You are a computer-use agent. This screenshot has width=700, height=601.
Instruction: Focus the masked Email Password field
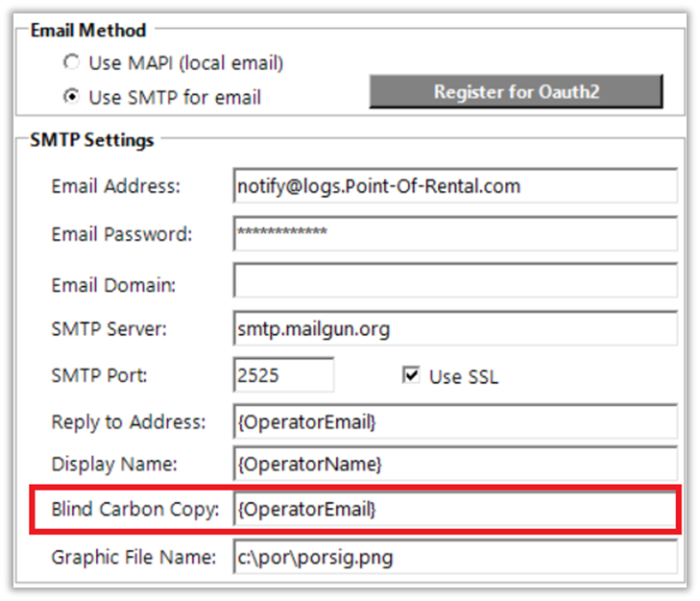(455, 233)
